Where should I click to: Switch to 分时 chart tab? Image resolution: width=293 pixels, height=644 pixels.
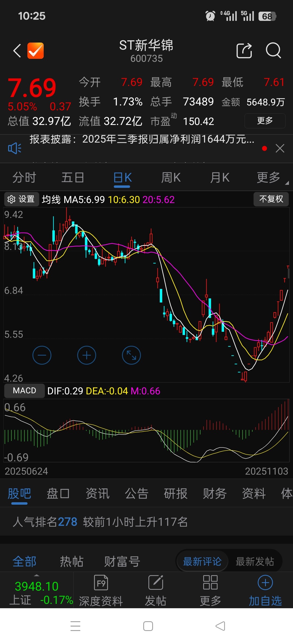(x=24, y=178)
